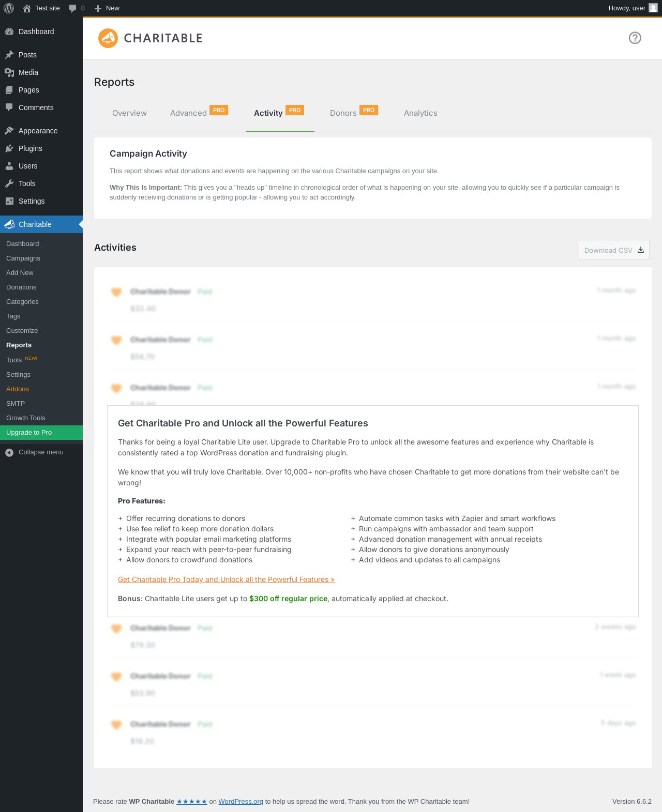The width and height of the screenshot is (662, 812).
Task: Click the user avatar in admin bar
Action: (x=653, y=8)
